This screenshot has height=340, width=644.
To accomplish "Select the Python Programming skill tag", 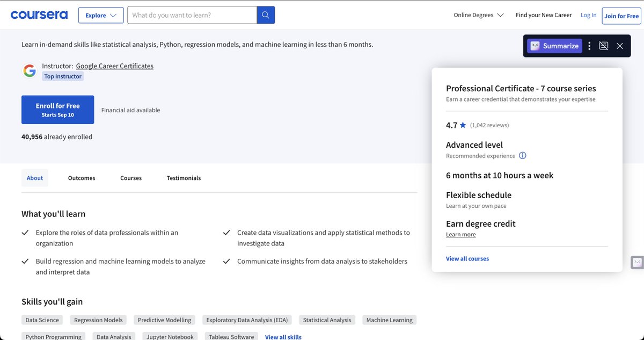I will [x=54, y=336].
